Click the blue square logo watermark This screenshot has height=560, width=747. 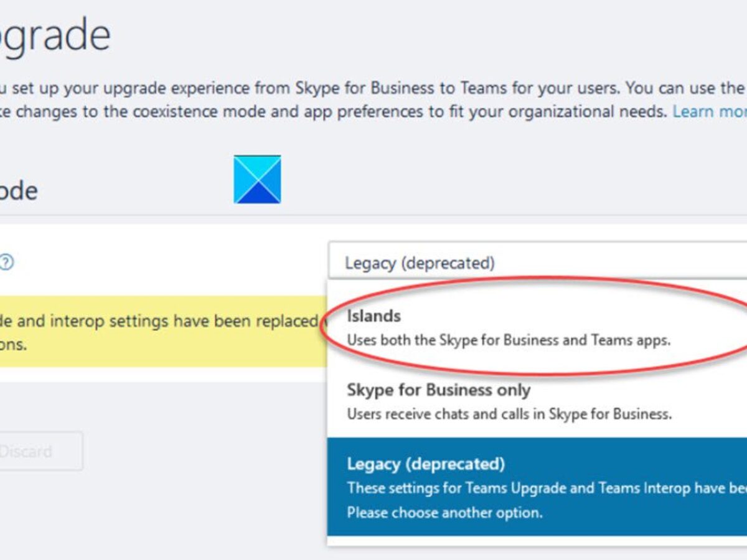(x=257, y=179)
